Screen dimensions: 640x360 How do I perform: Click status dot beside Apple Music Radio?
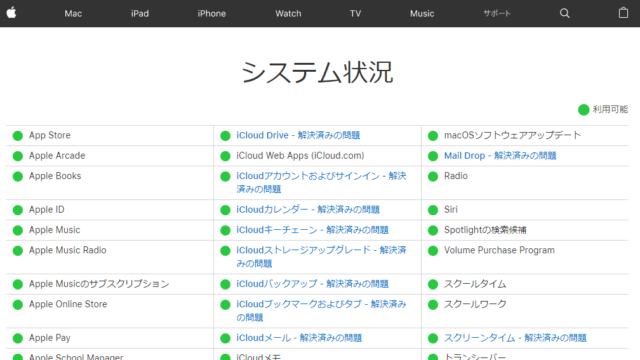[x=18, y=251]
